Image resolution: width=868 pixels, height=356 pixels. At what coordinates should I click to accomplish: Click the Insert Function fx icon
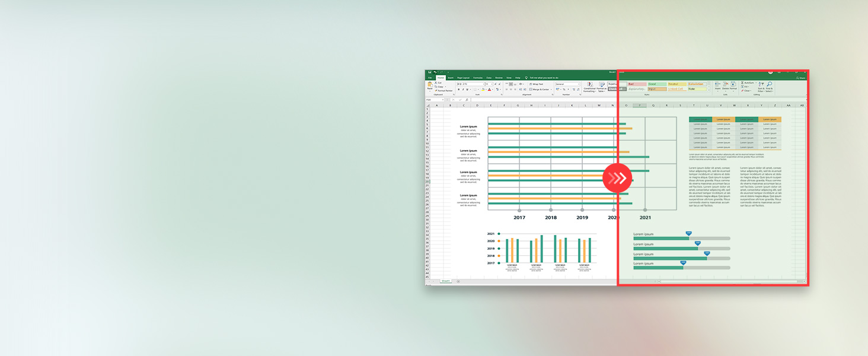[x=467, y=100]
